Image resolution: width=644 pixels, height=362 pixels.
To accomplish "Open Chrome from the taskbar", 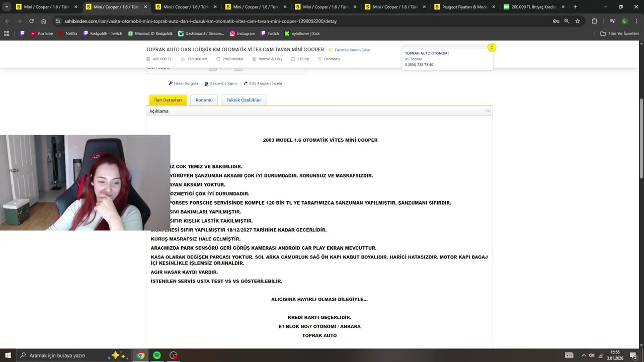I will pyautogui.click(x=141, y=355).
